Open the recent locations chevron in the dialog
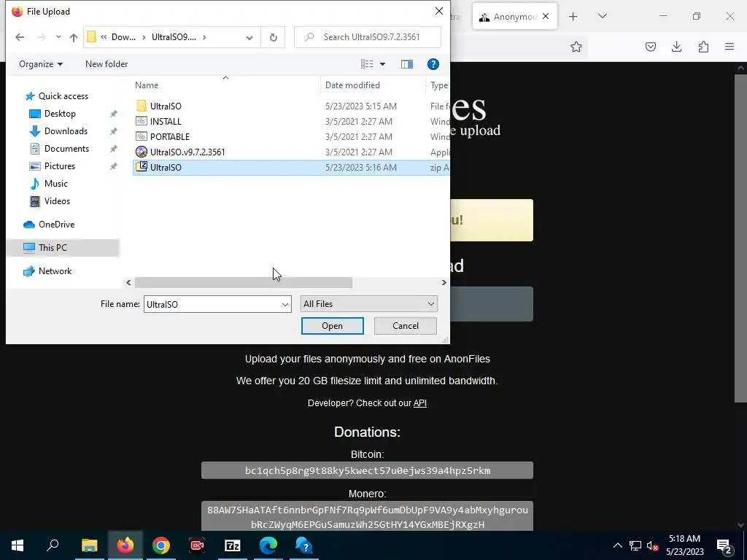This screenshot has height=560, width=747. 58,37
